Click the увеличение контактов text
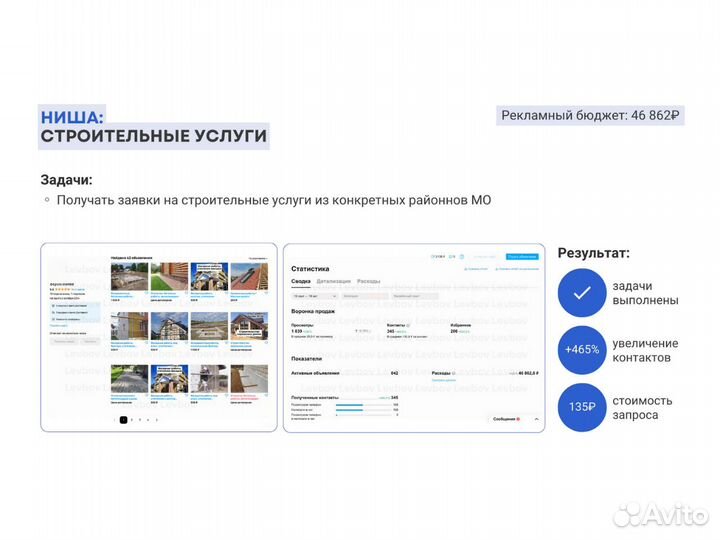This screenshot has height=540, width=720. tap(645, 350)
